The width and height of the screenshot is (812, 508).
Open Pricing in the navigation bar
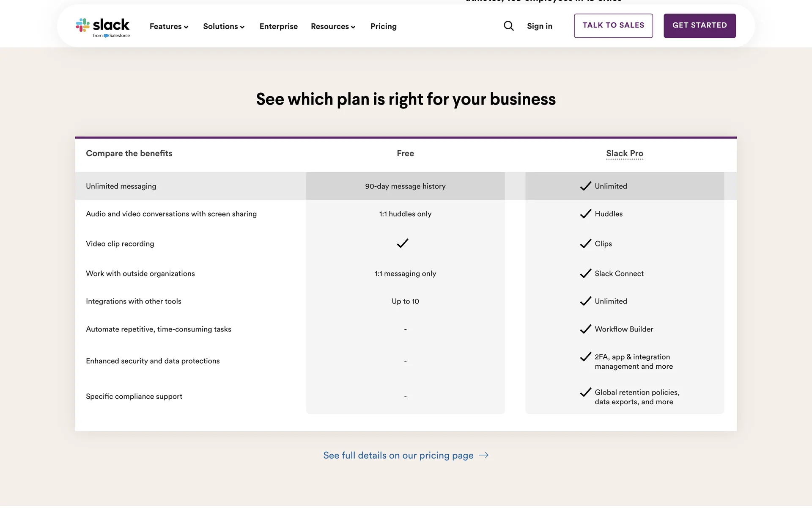tap(384, 26)
